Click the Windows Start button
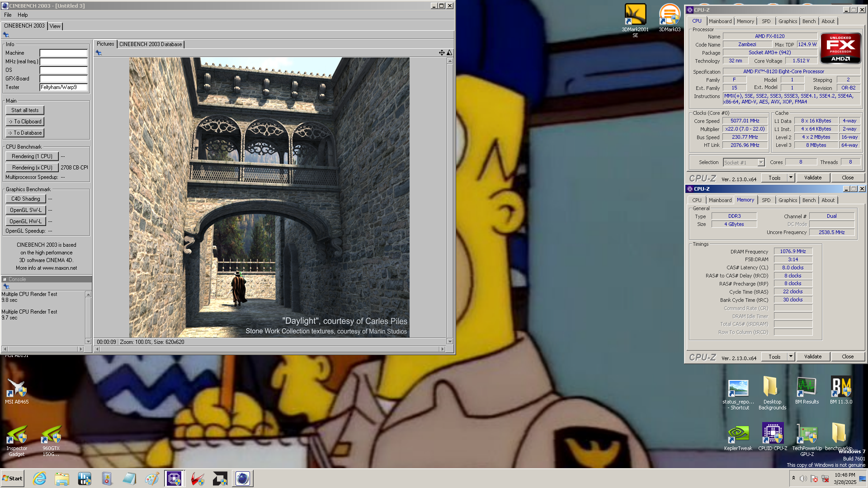 pyautogui.click(x=12, y=479)
